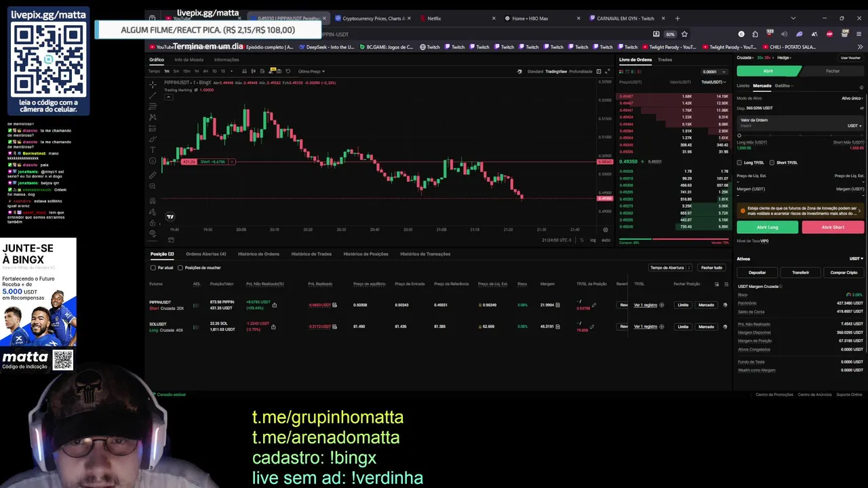Close the Short position line marker on chart
Screen dimensions: 868x488
click(x=232, y=162)
